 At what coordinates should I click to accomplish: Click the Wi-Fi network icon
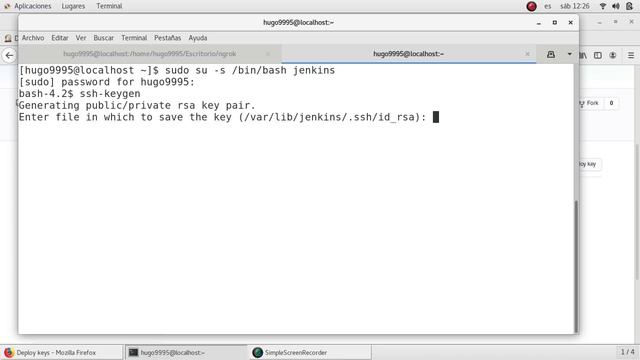pos(602,6)
